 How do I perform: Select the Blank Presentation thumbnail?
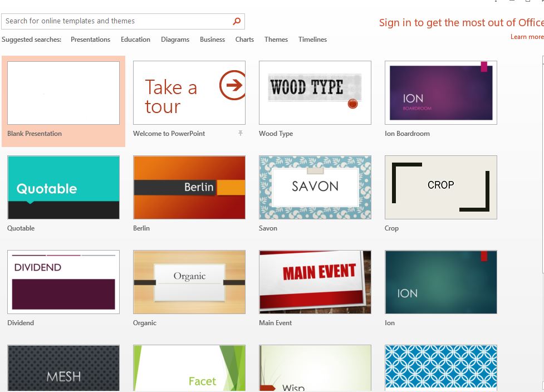pos(63,93)
